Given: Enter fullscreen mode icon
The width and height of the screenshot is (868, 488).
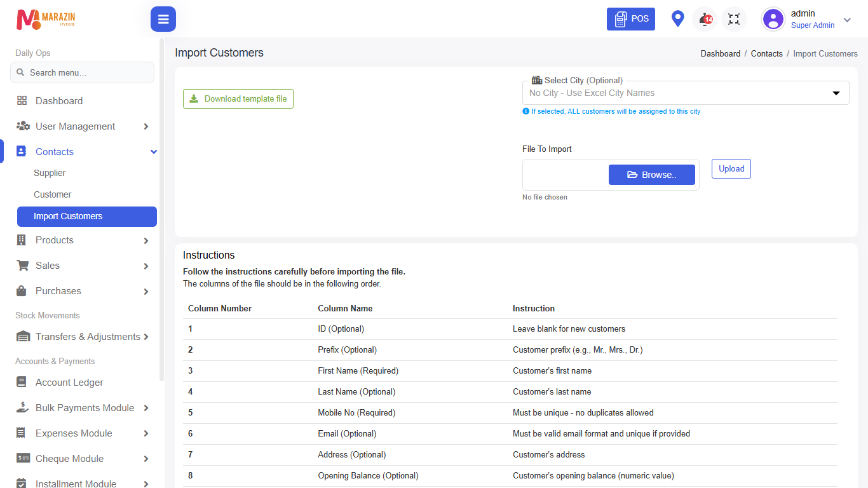Looking at the screenshot, I should (734, 19).
